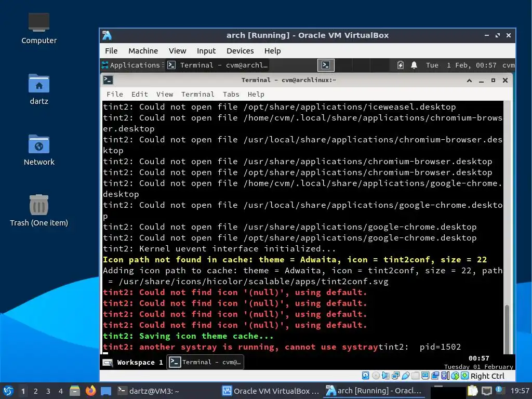Click the display settings icon in VirtualBox status bar
The image size is (532, 399).
point(425,376)
